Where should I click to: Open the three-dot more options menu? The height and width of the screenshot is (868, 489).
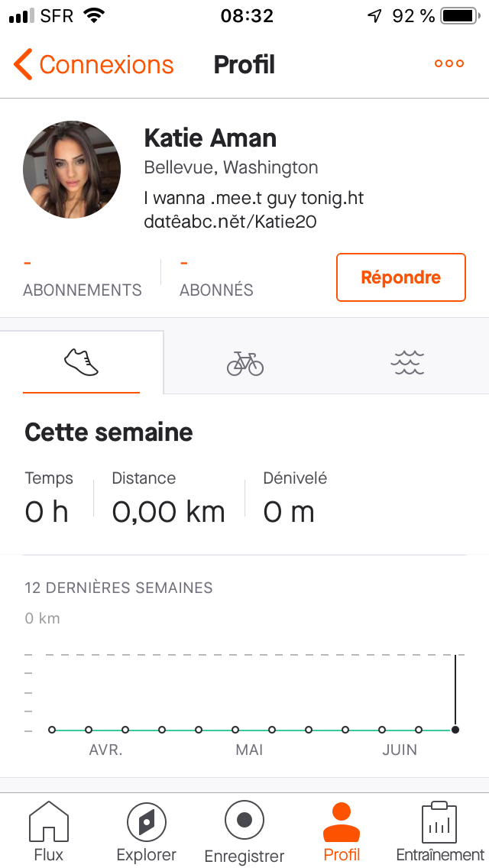[x=449, y=64]
